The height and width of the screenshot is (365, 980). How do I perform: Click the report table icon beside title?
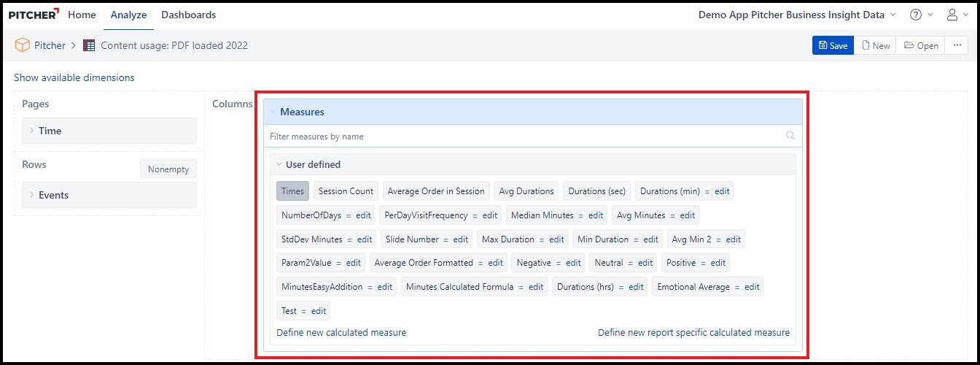coord(89,45)
